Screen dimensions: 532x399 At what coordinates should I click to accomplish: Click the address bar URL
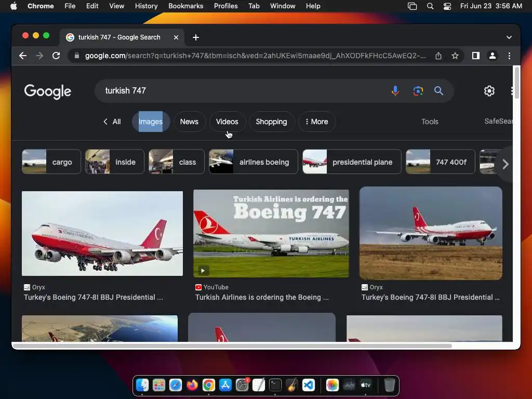255,56
